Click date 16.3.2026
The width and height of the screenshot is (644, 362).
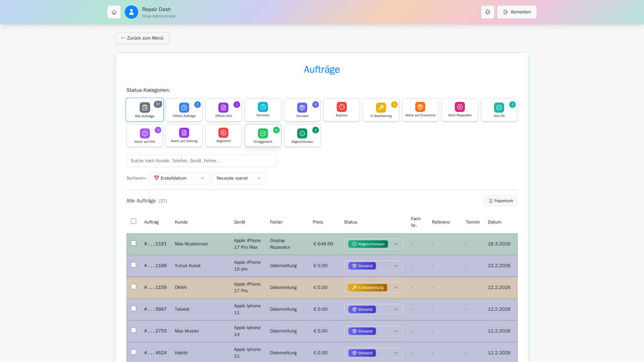pos(499,244)
